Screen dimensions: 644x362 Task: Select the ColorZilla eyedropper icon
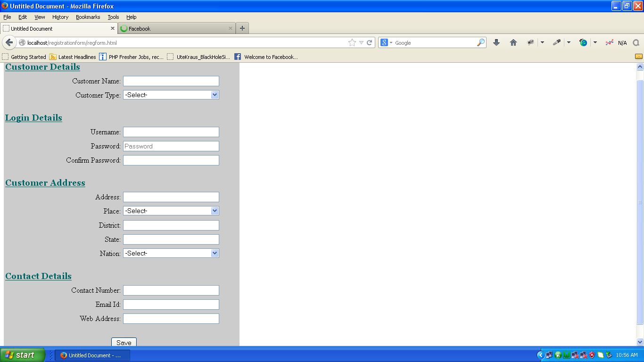[x=556, y=42]
